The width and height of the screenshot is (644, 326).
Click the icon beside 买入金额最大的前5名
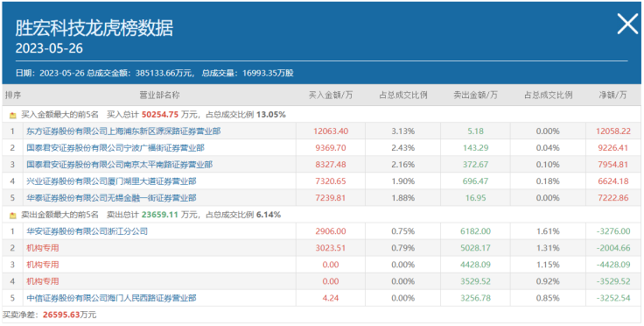point(13,115)
